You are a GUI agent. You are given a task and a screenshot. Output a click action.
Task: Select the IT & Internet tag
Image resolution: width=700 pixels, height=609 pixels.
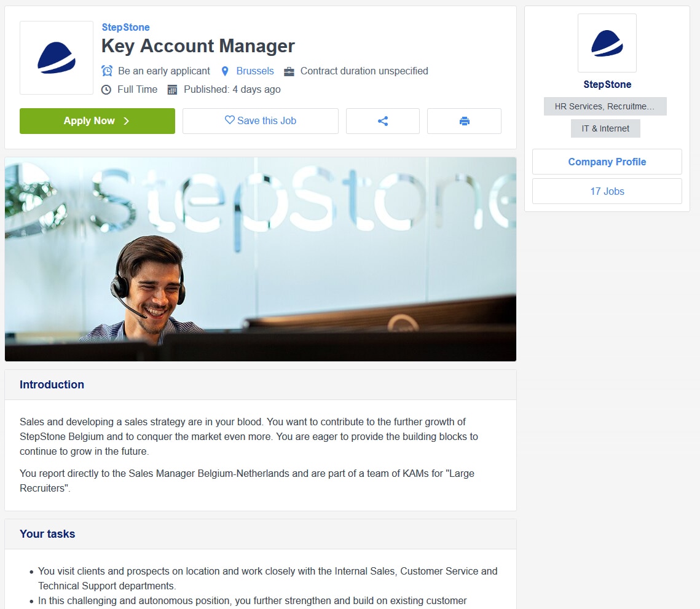click(605, 128)
